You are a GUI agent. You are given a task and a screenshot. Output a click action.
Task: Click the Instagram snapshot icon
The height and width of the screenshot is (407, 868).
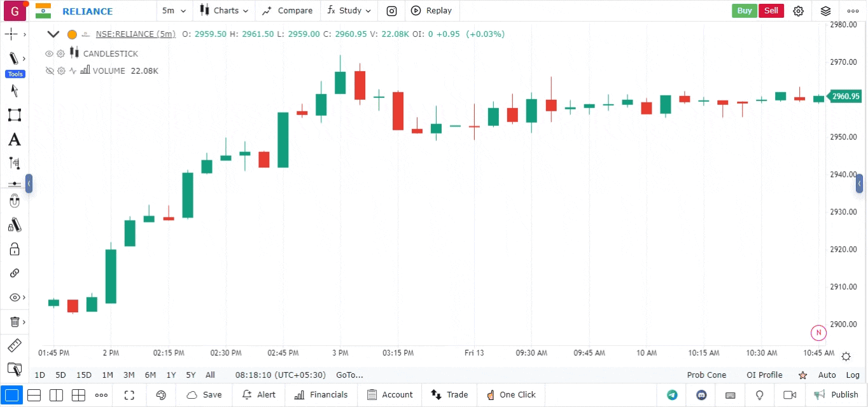coord(392,11)
